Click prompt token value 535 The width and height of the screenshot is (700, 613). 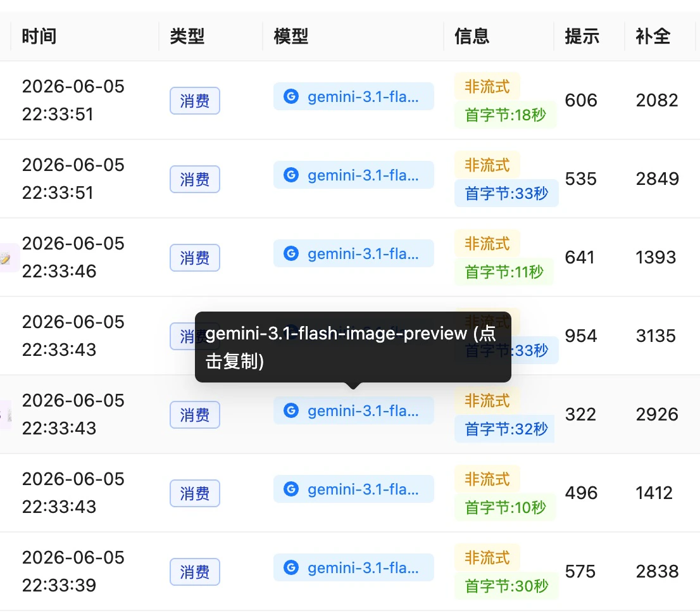[x=581, y=179]
